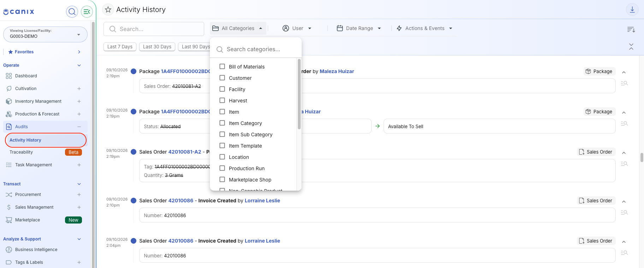Click the Business Intelligence brain icon

(9, 250)
